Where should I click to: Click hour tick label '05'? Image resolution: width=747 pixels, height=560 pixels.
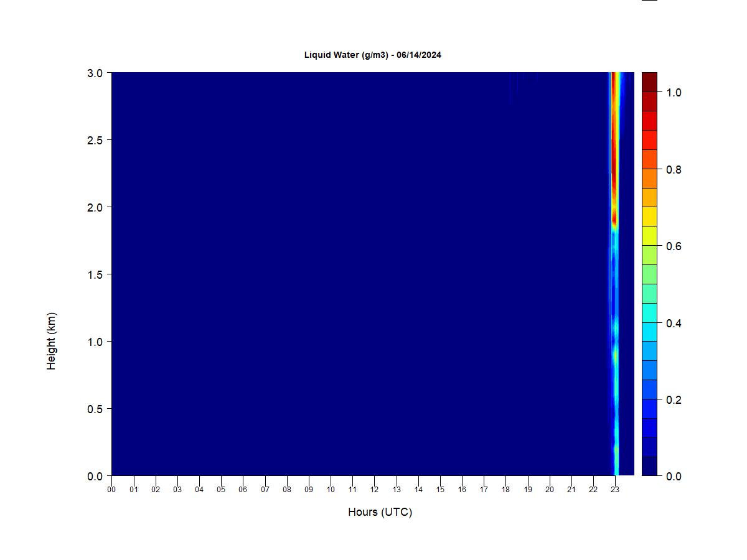pos(221,489)
